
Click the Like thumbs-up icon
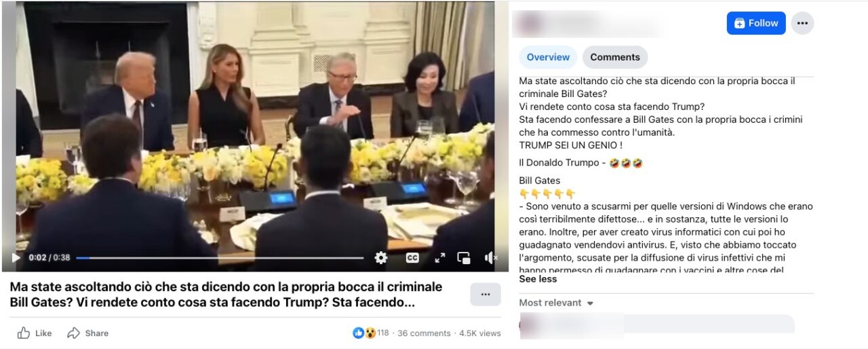pyautogui.click(x=24, y=333)
